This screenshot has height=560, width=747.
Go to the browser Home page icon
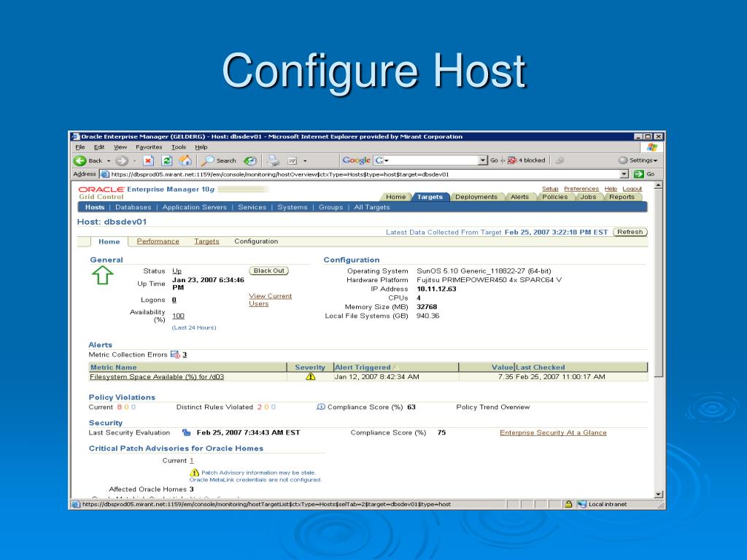(185, 161)
